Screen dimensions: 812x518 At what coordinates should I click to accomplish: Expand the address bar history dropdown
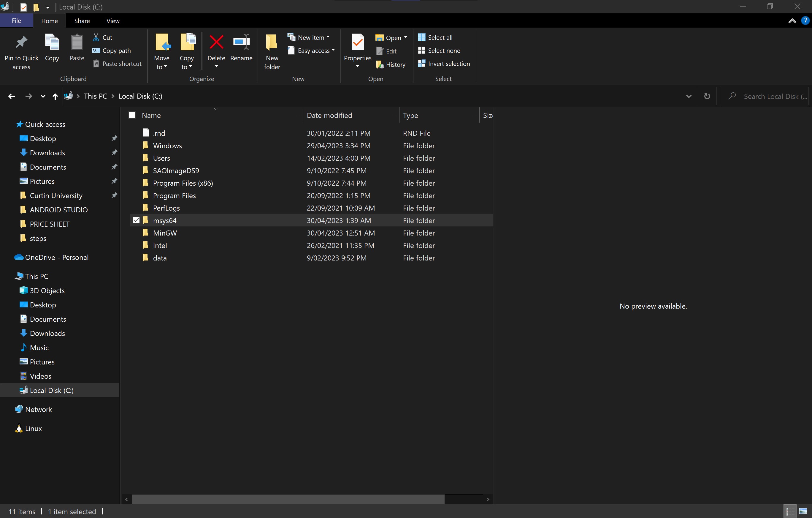click(x=689, y=96)
